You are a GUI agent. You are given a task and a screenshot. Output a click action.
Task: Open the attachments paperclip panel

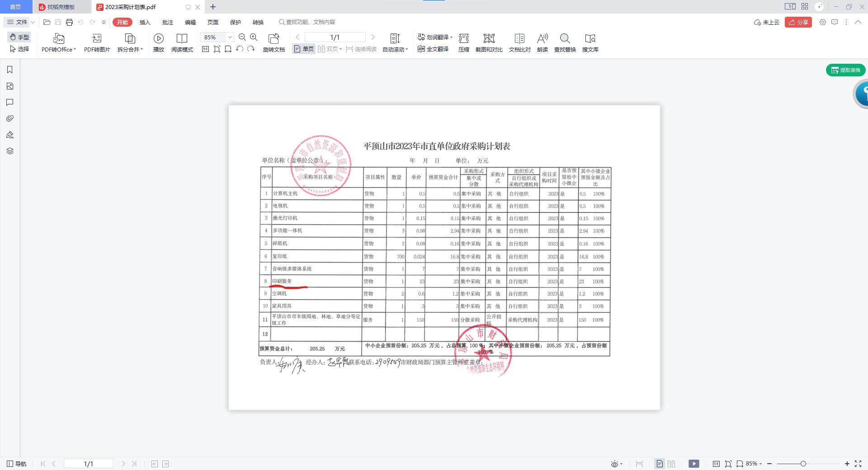(9, 118)
